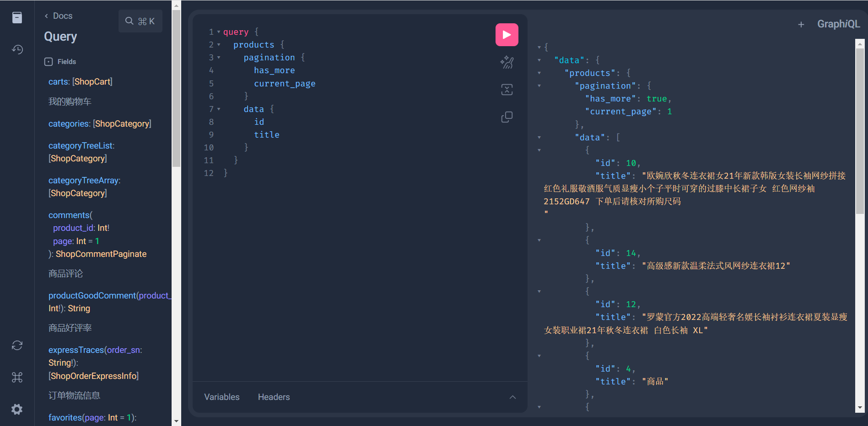Image resolution: width=868 pixels, height=426 pixels.
Task: Collapse the response item with id 14
Action: click(x=539, y=240)
